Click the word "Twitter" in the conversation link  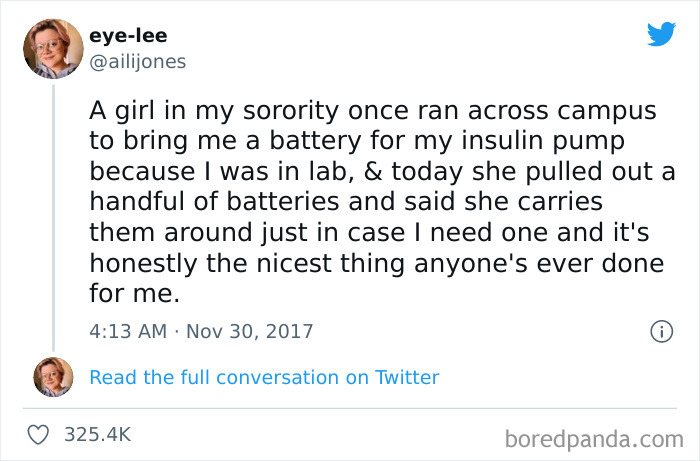click(406, 377)
